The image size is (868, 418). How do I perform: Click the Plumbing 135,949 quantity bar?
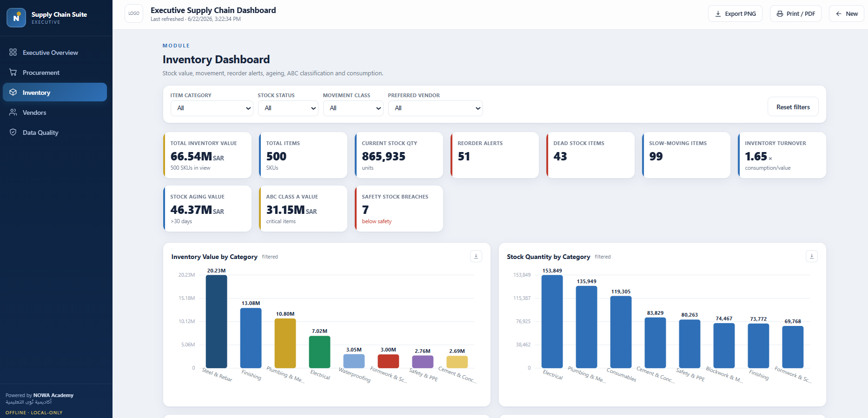coord(587,327)
